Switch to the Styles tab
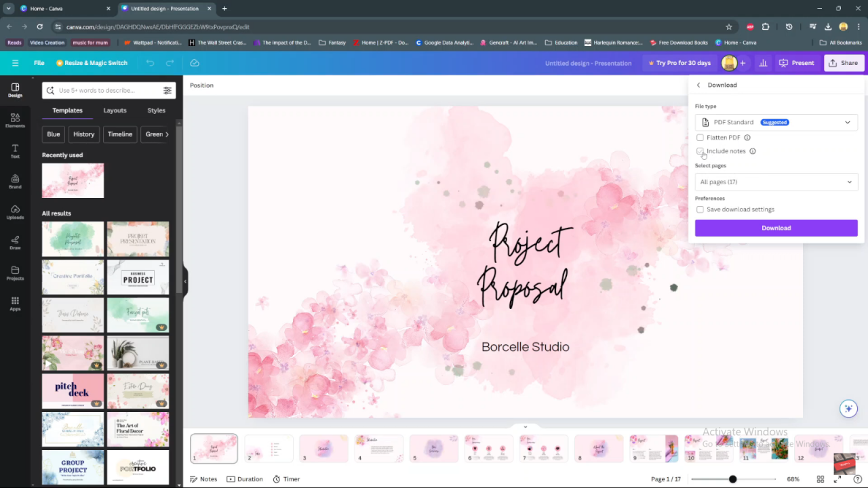The height and width of the screenshot is (488, 868). (x=156, y=110)
